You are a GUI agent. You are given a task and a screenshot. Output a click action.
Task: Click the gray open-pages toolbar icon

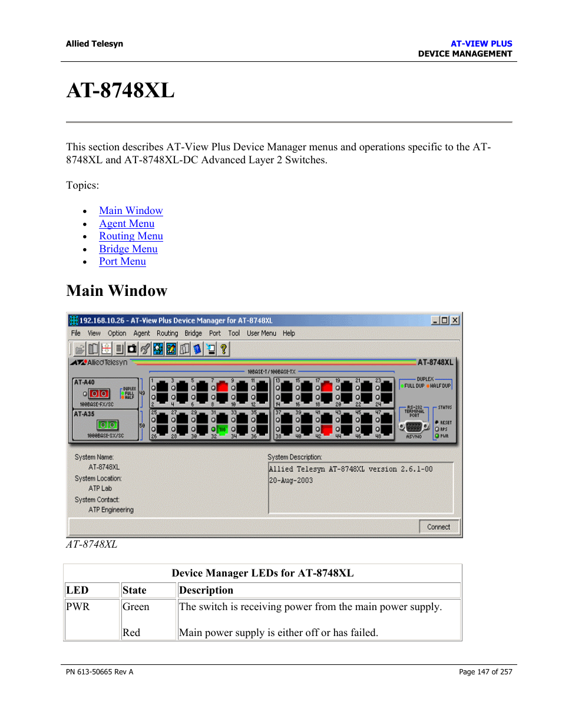click(184, 349)
